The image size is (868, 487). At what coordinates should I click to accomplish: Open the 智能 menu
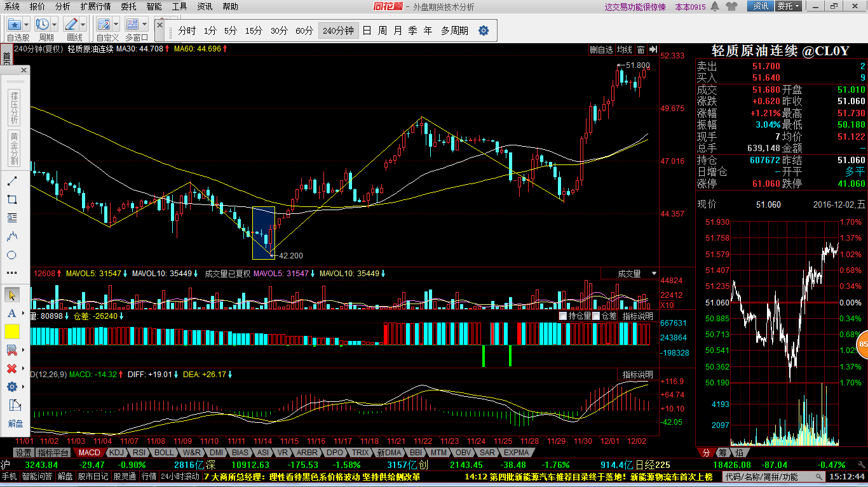(x=154, y=6)
